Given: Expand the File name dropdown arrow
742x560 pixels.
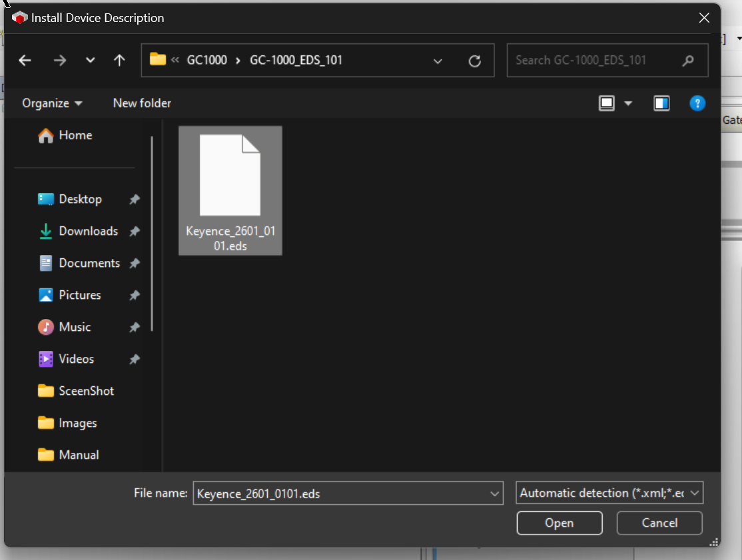Looking at the screenshot, I should coord(494,493).
